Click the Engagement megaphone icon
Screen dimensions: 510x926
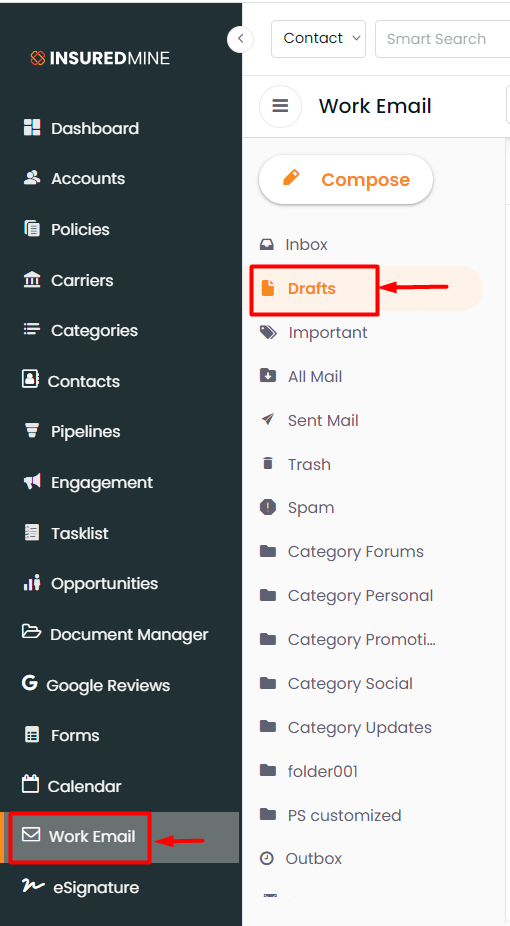[x=32, y=481]
